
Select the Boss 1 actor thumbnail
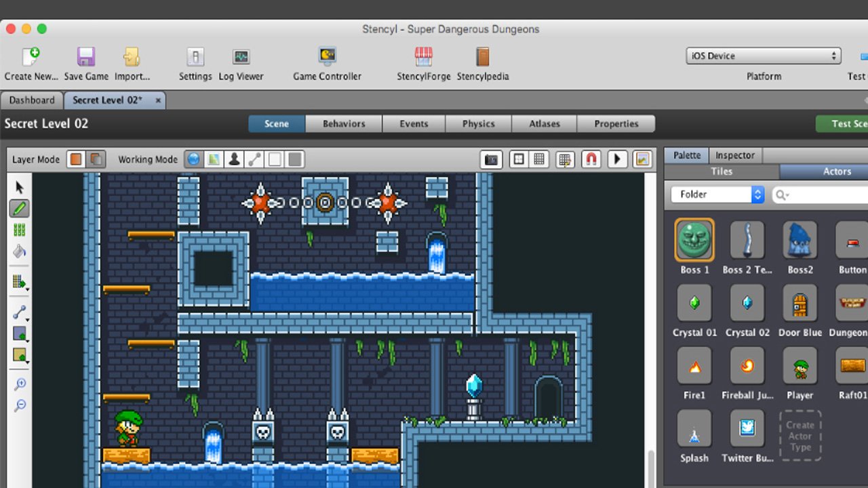click(694, 240)
